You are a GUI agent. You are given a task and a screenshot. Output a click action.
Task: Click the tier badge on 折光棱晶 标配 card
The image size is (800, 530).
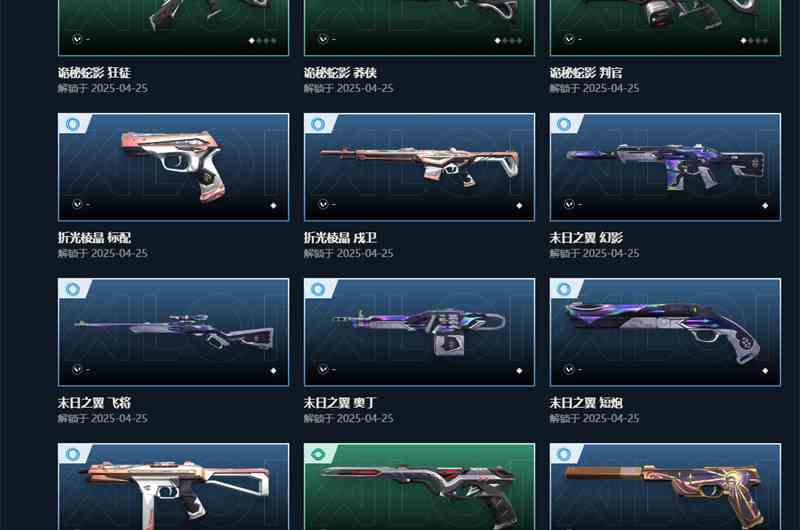[x=72, y=124]
